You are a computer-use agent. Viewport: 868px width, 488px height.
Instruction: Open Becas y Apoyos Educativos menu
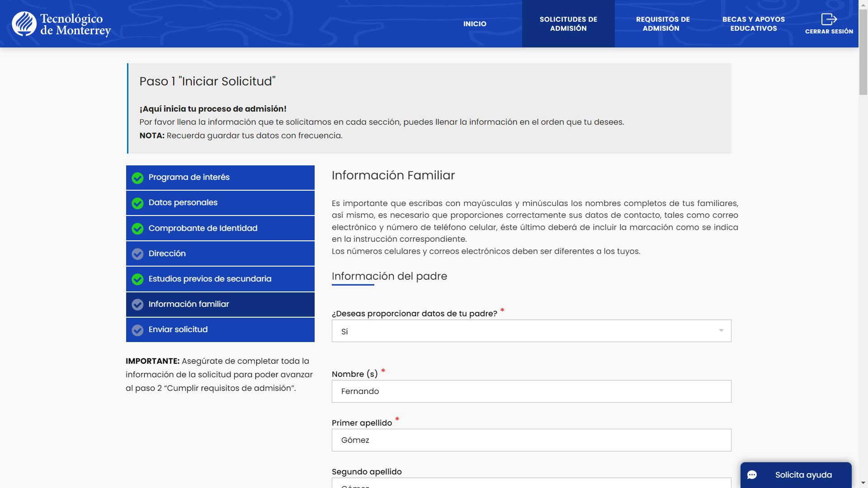click(753, 24)
